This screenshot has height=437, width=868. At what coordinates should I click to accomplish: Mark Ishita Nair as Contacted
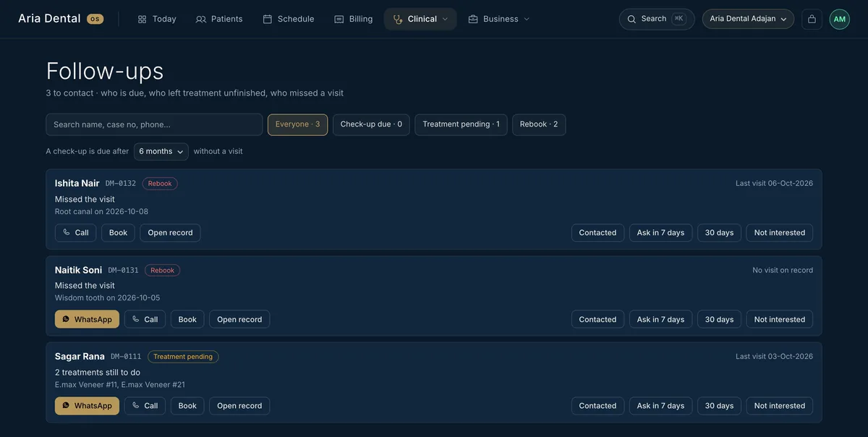click(597, 233)
